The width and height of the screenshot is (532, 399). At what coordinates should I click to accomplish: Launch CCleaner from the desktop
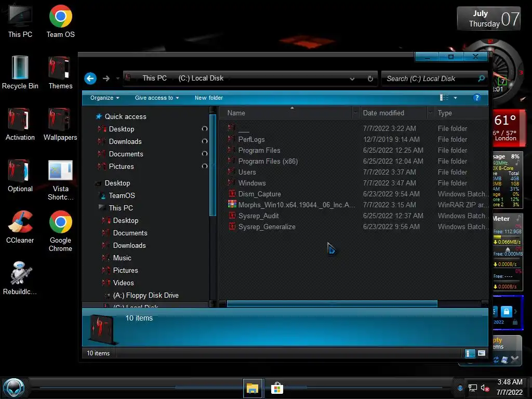pyautogui.click(x=20, y=227)
